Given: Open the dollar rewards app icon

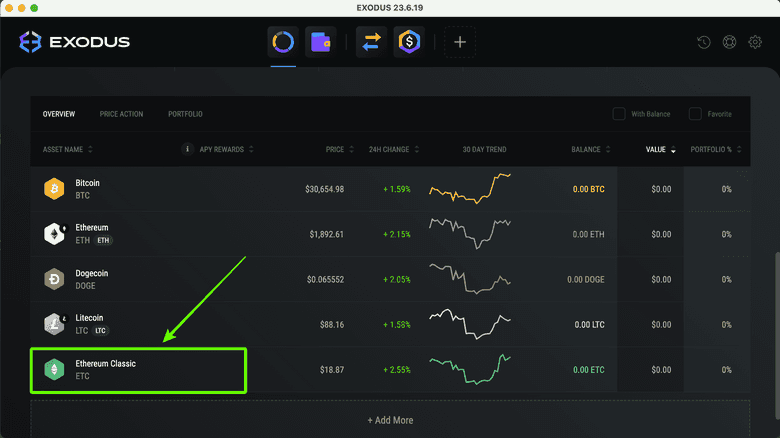Looking at the screenshot, I should [x=408, y=43].
